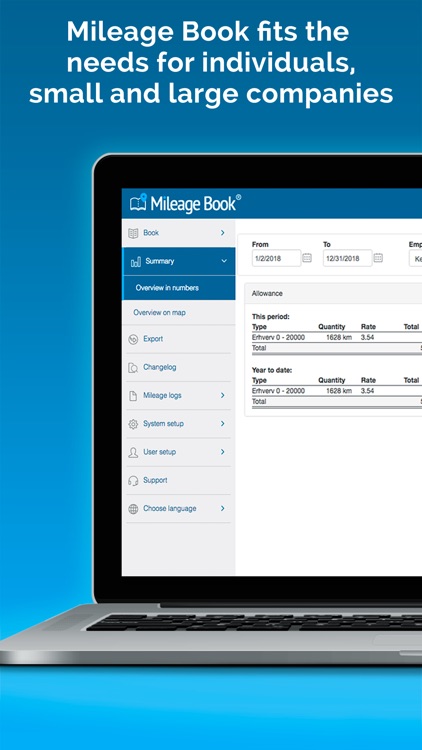Expand the Choose language chevron
422x750 pixels.
coord(222,508)
